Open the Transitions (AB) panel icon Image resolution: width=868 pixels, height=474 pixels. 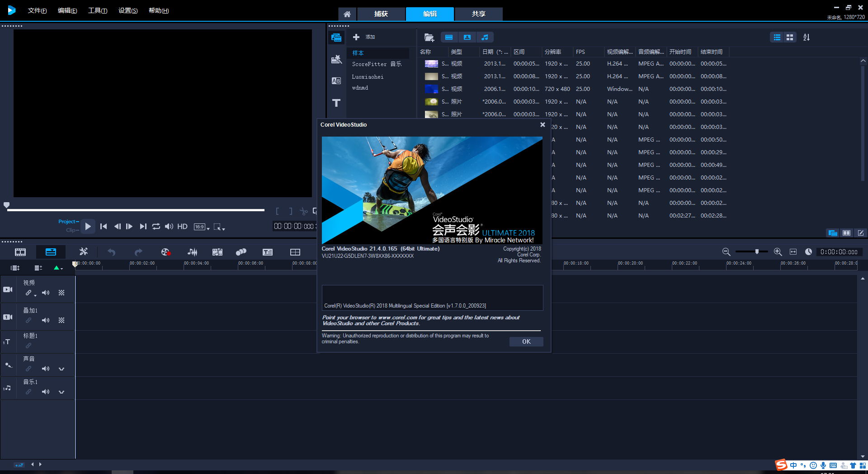(x=336, y=81)
